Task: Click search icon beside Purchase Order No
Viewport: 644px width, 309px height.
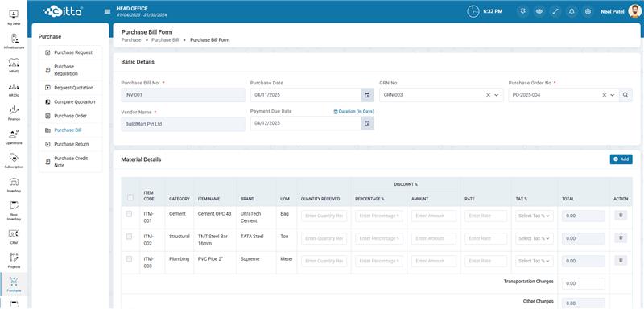Action: (x=625, y=95)
